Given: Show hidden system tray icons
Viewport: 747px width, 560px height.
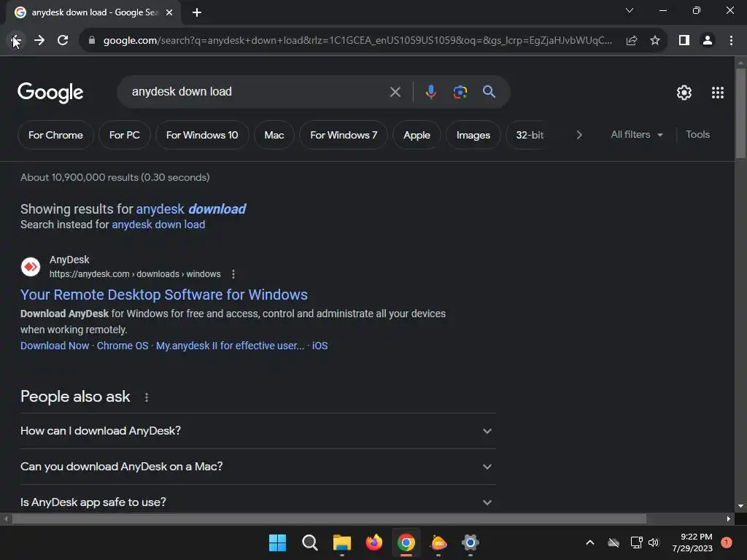Looking at the screenshot, I should (589, 542).
